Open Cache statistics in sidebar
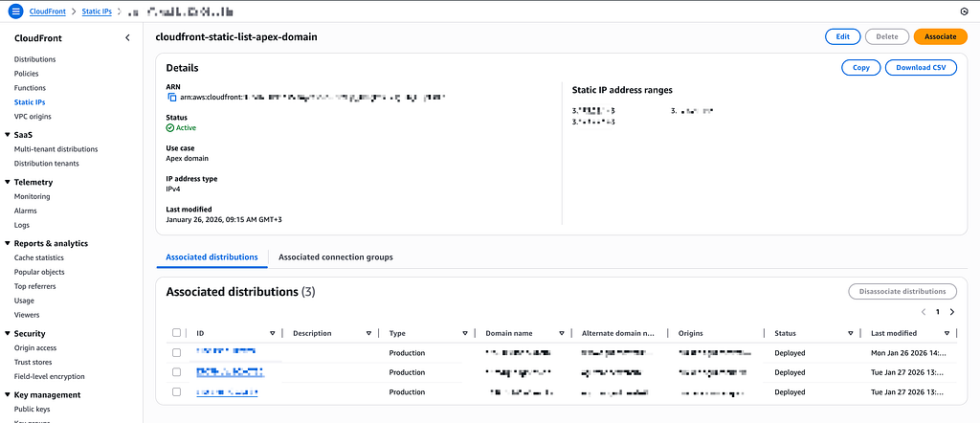 point(38,258)
